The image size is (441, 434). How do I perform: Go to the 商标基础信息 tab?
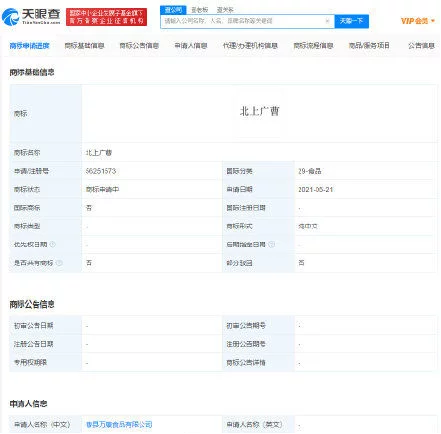tap(84, 46)
